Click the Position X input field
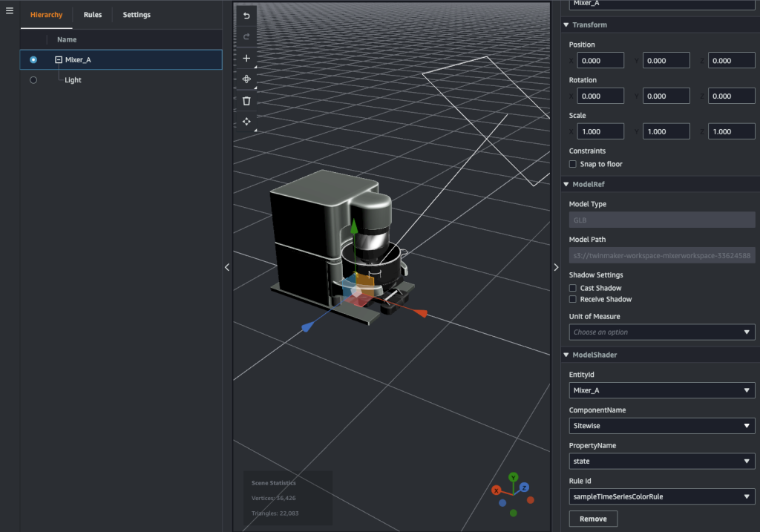Image resolution: width=760 pixels, height=532 pixels. click(600, 61)
